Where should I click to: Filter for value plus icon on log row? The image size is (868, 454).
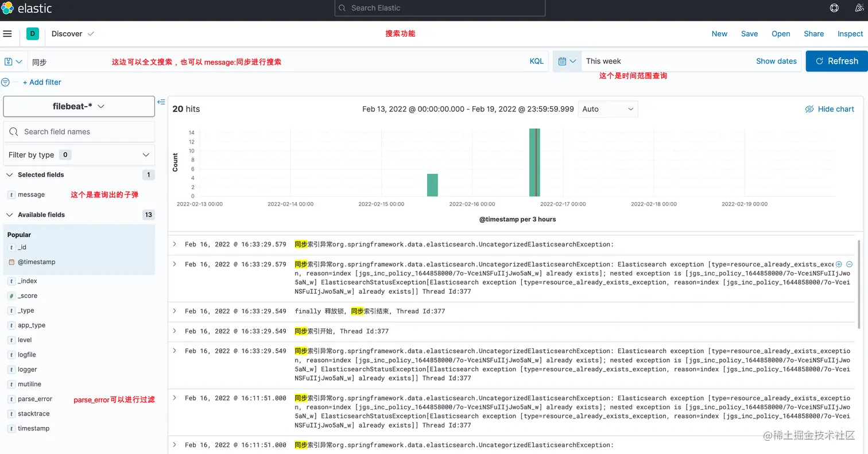click(839, 264)
